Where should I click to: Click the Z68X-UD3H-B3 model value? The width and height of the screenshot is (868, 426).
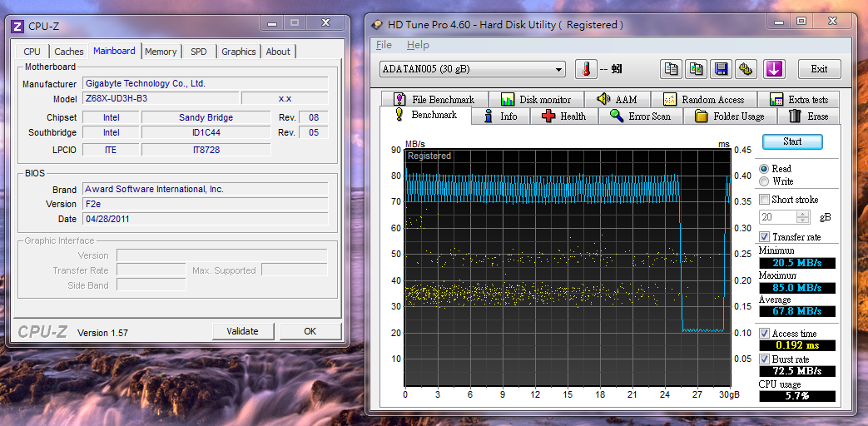click(x=161, y=98)
